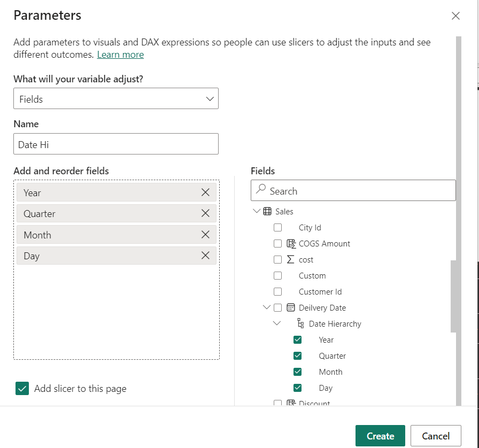Click the search magnifier icon in Fields
Viewport: 479px width, 448px height.
(260, 189)
